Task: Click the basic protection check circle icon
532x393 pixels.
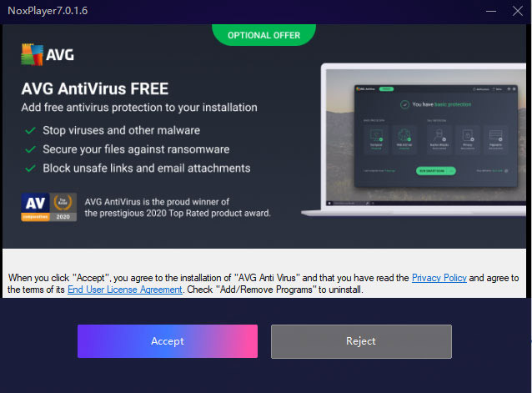Action: tap(404, 104)
